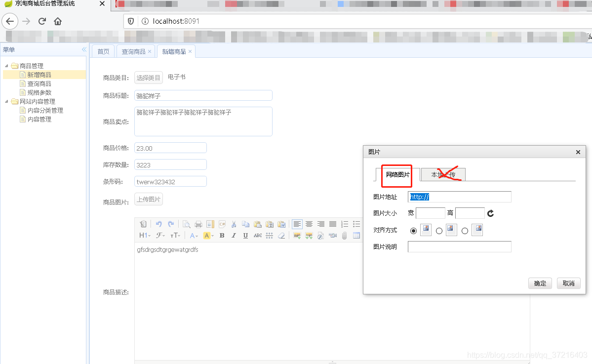592x364 pixels.
Task: Switch to the 查询商品 tab
Action: [x=133, y=50]
